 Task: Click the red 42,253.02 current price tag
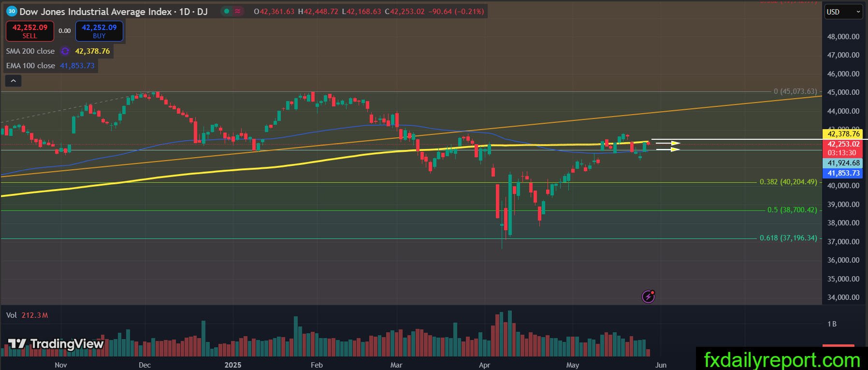tap(843, 144)
